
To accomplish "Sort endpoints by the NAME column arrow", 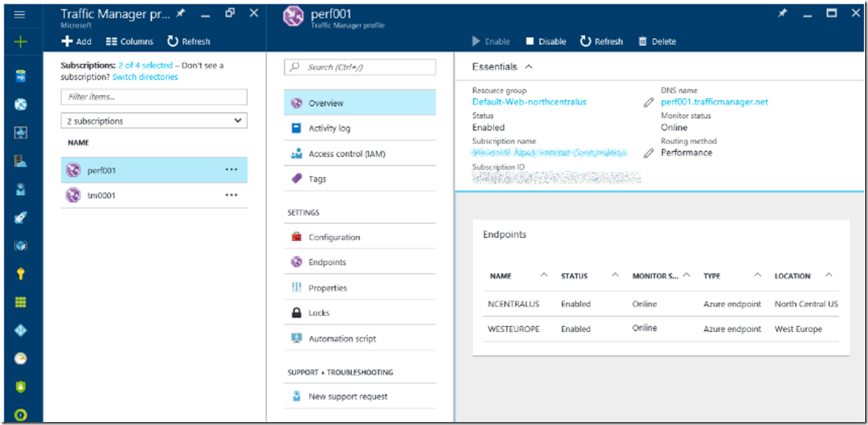I will [x=544, y=275].
